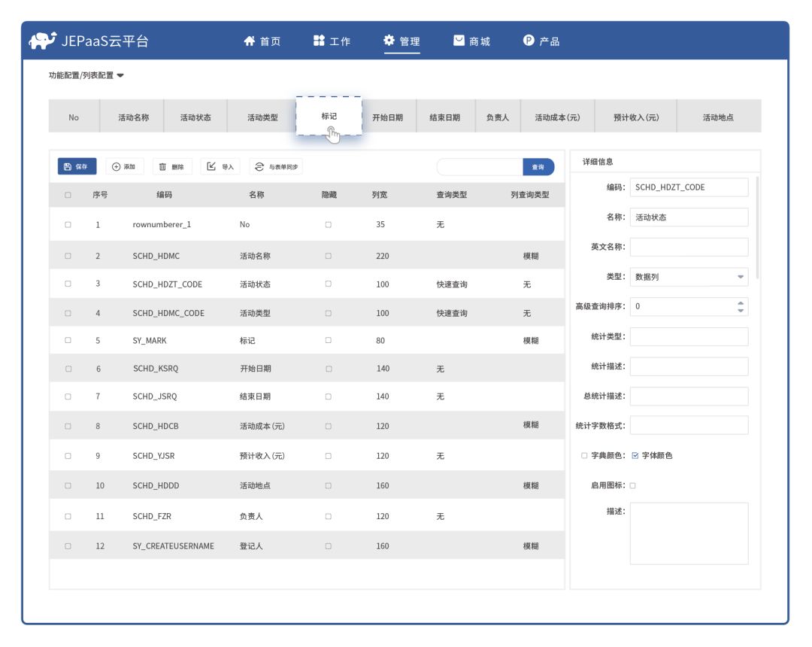Click the 商城 mall icon in the navbar
This screenshot has height=647, width=812.
[x=457, y=41]
